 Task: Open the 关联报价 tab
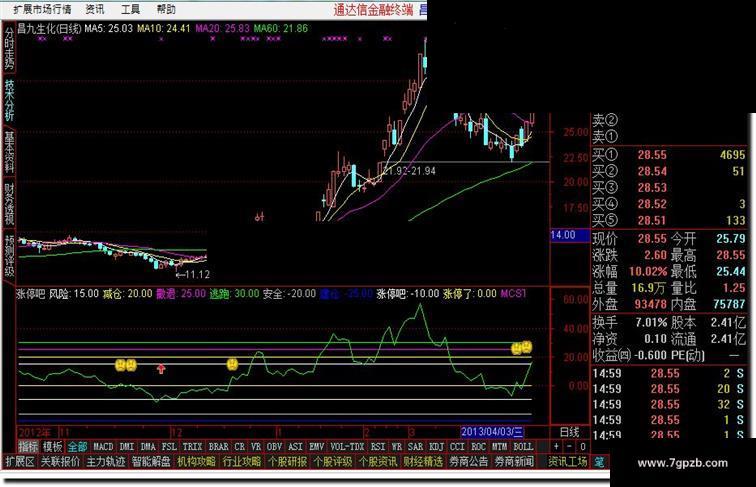(60, 461)
